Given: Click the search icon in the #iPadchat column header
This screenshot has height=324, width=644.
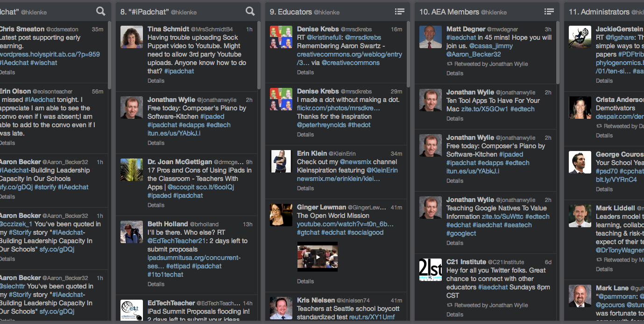Looking at the screenshot, I should [250, 11].
